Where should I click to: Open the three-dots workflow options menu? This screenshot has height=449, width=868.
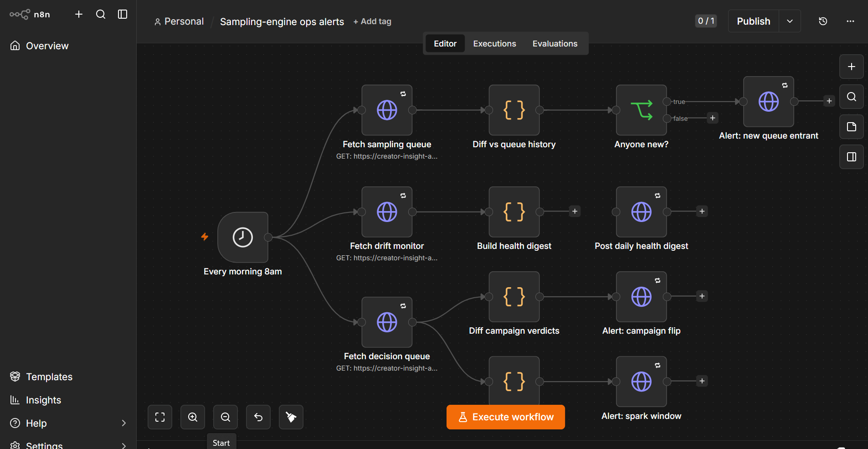850,21
